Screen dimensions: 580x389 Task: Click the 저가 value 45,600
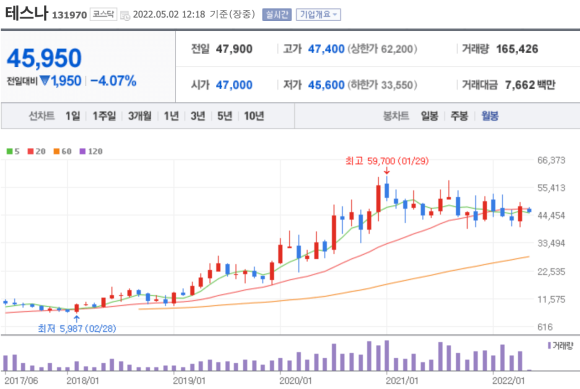tap(326, 85)
